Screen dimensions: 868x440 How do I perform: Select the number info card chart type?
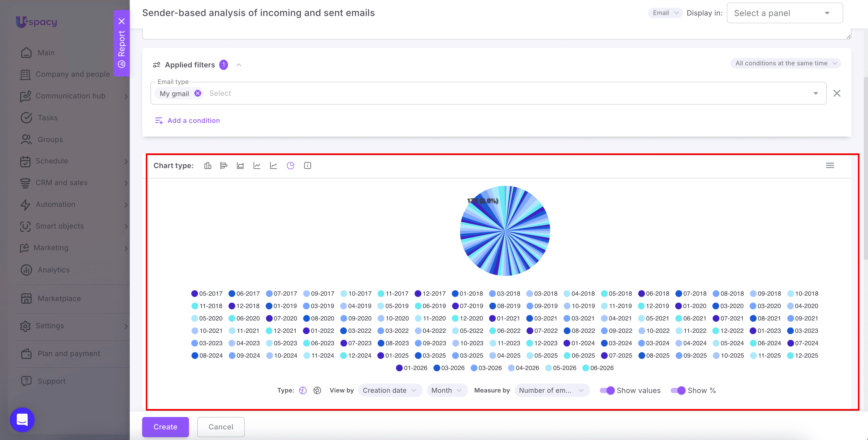[x=307, y=165]
